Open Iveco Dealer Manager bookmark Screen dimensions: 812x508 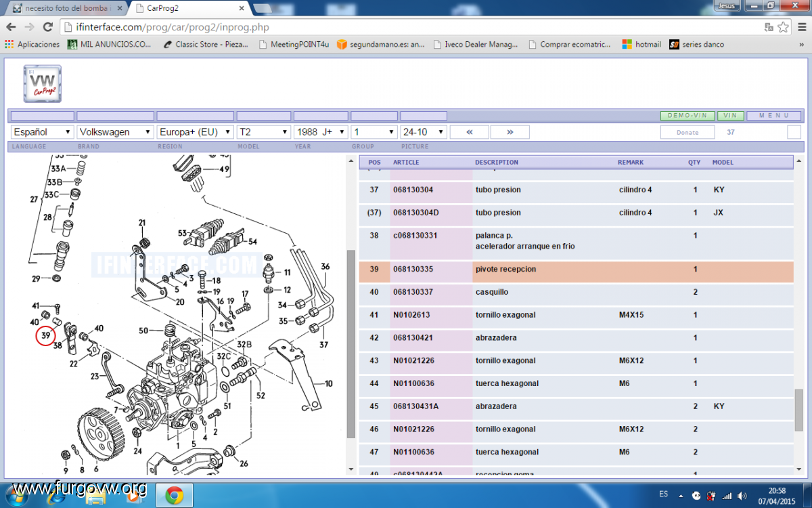click(475, 45)
